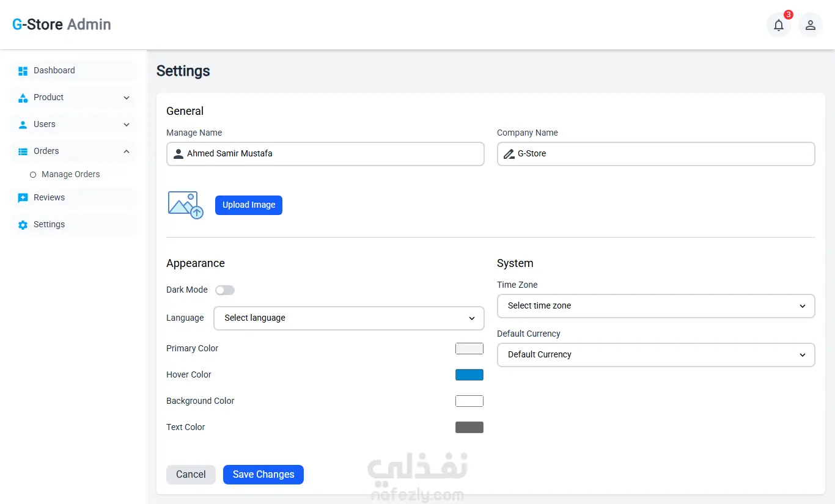The width and height of the screenshot is (835, 504).
Task: Click the Hover Color blue swatch
Action: 469,375
